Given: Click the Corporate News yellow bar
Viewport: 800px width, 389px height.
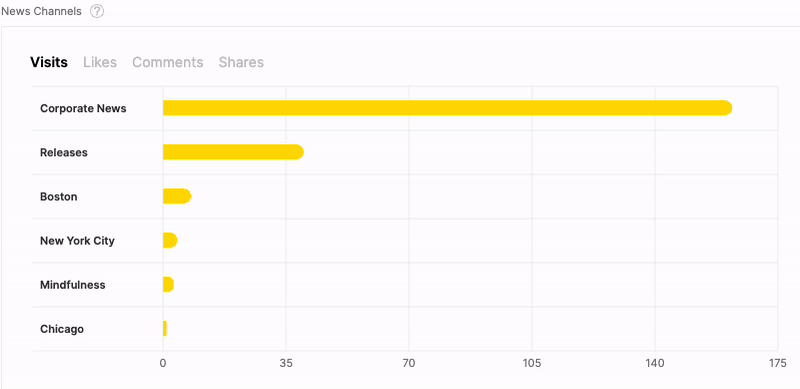Looking at the screenshot, I should click(x=447, y=108).
